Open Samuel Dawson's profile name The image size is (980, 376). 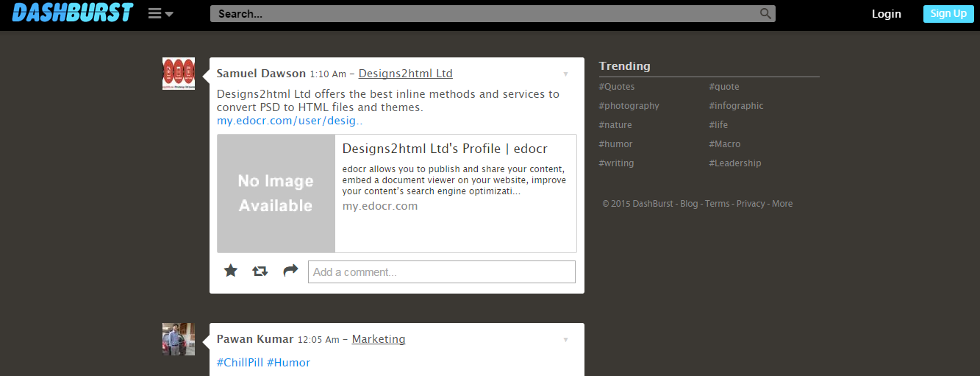pos(261,74)
